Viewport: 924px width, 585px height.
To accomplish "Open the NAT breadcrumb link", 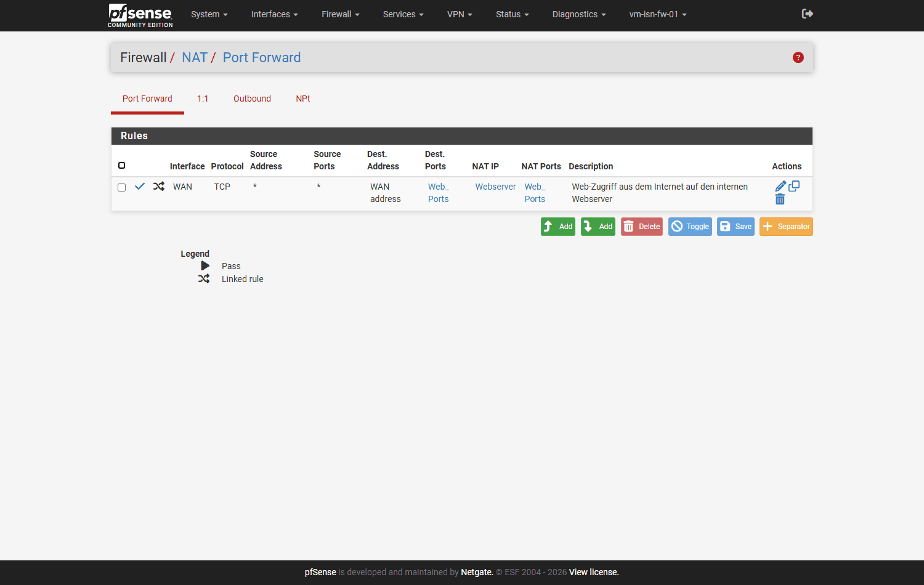I will click(x=195, y=57).
